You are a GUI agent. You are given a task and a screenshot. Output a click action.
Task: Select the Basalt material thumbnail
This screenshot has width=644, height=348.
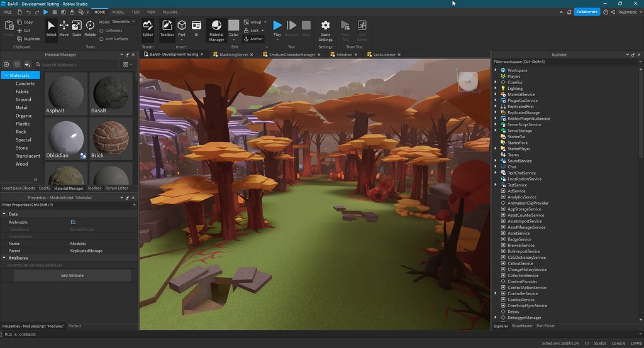click(111, 94)
